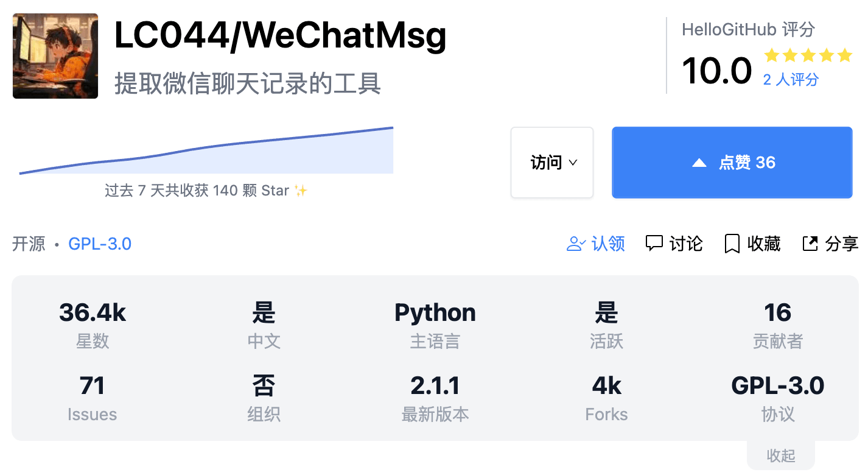
Task: Select the first yellow rating star
Action: click(x=773, y=55)
